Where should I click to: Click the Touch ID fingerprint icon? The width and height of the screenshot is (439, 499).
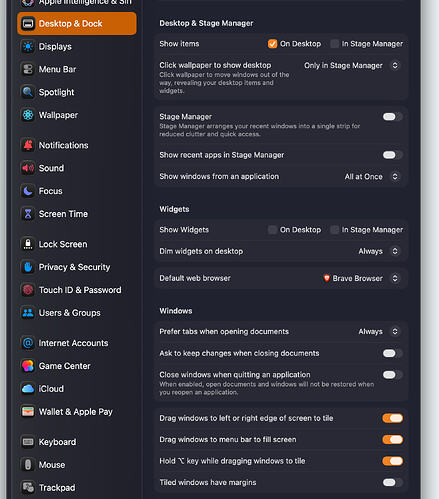pos(28,290)
